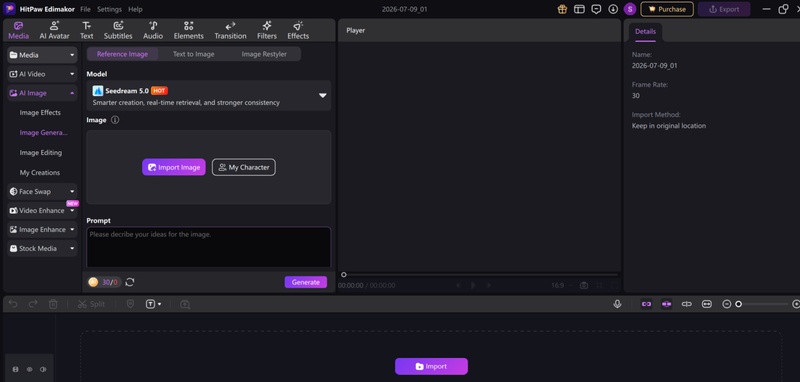Expand the Image Enhance section
Viewport: 800px width, 382px height.
pyautogui.click(x=42, y=230)
